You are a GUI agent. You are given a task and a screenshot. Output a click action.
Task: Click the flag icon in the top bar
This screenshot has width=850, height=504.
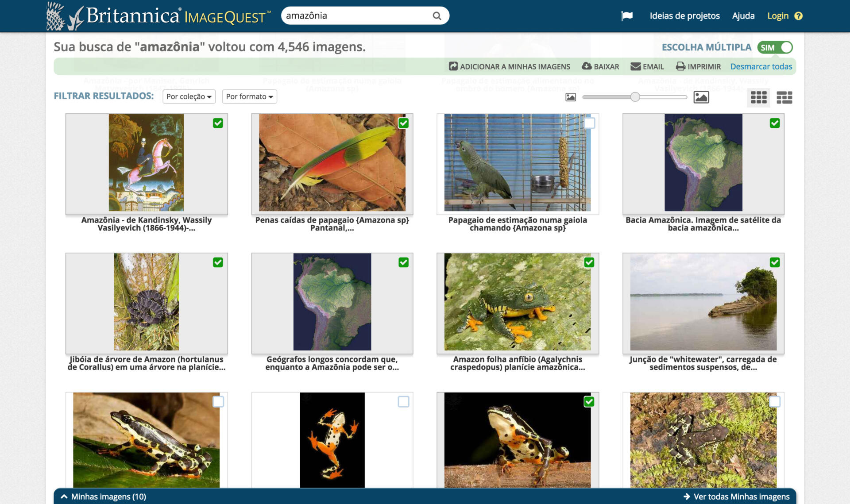[627, 15]
